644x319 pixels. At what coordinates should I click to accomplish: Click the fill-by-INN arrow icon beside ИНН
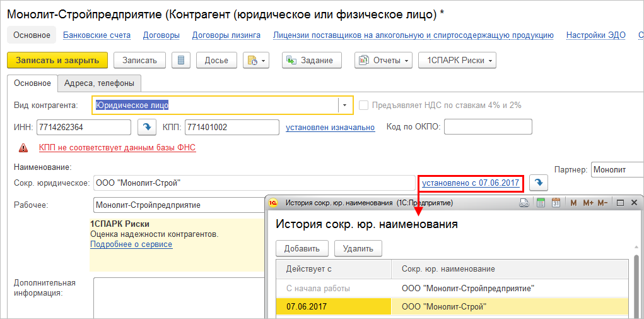click(147, 128)
